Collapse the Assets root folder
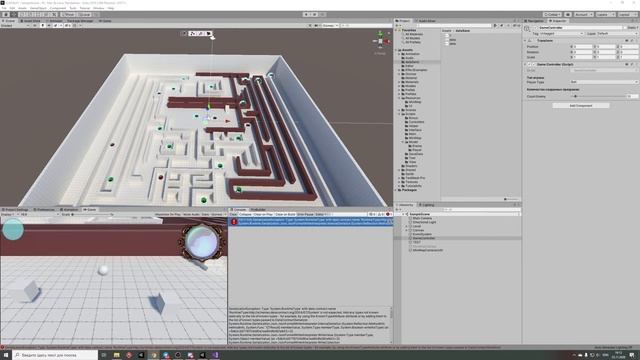The image size is (640, 360). click(x=396, y=50)
